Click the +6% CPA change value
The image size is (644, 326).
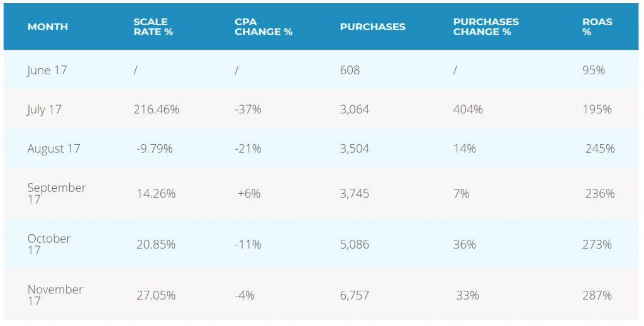pos(248,193)
